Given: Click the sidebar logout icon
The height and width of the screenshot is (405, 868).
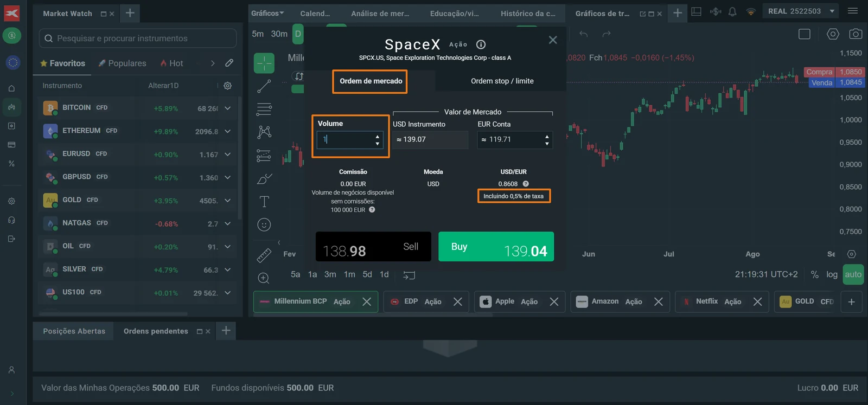Looking at the screenshot, I should 11,239.
